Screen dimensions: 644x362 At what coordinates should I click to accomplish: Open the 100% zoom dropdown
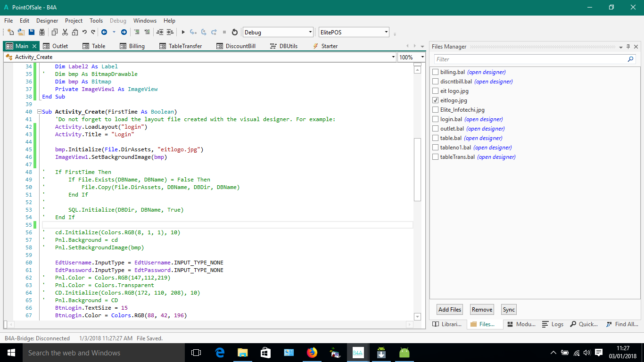(x=422, y=57)
